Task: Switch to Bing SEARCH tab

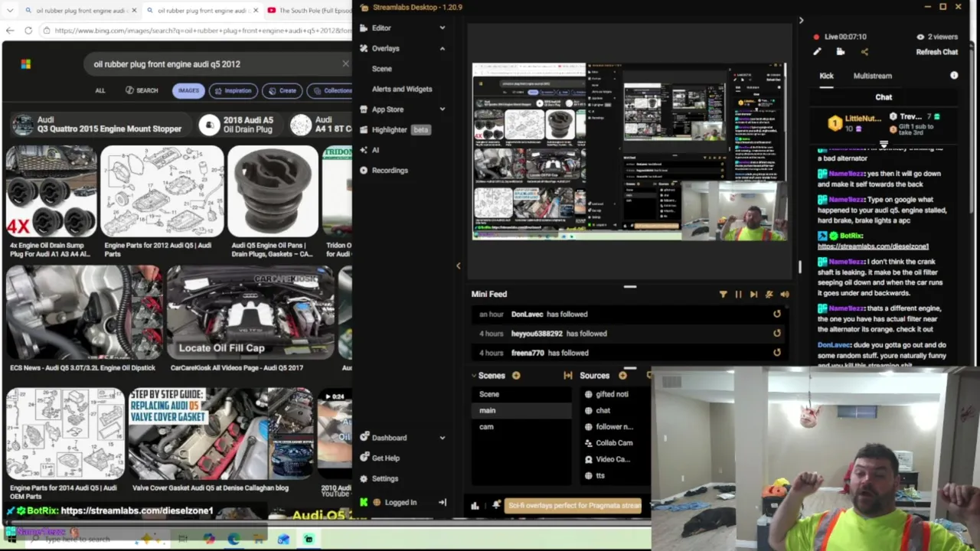Action: click(142, 90)
